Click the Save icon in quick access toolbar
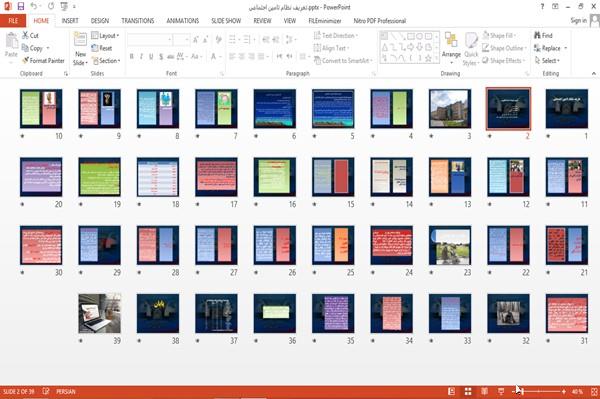The image size is (600, 399). point(21,7)
